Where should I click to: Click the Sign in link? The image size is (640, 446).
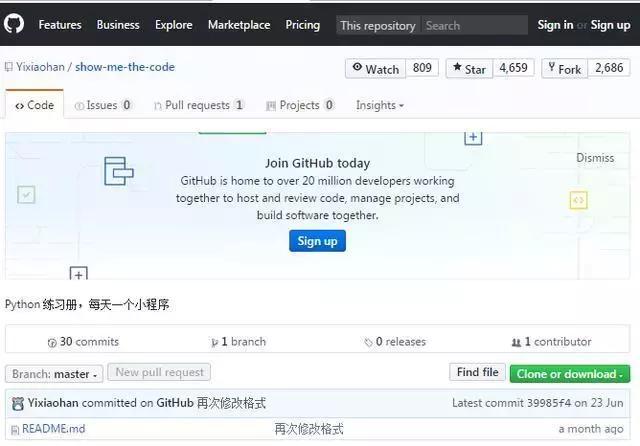click(555, 25)
